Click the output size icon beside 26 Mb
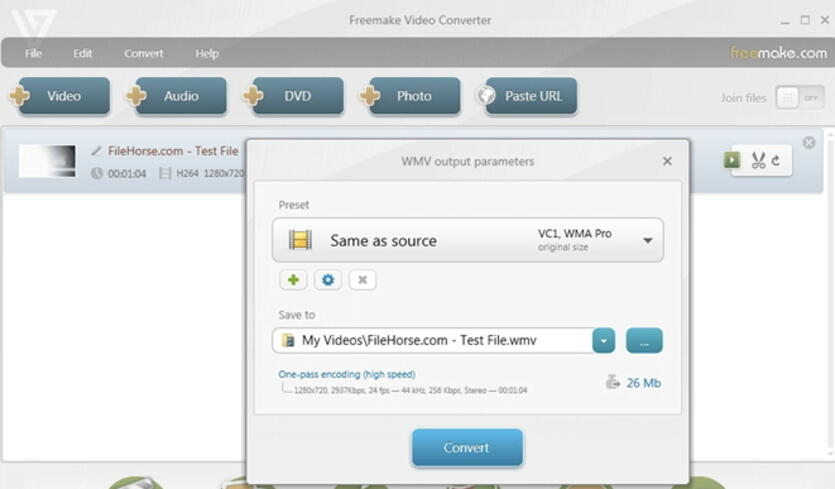 (x=612, y=381)
